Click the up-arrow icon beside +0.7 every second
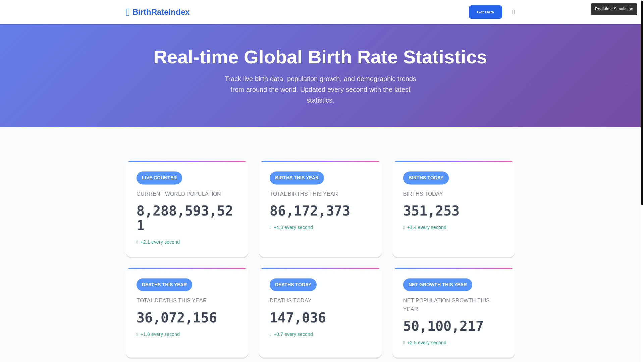The width and height of the screenshot is (644, 362). 270,334
